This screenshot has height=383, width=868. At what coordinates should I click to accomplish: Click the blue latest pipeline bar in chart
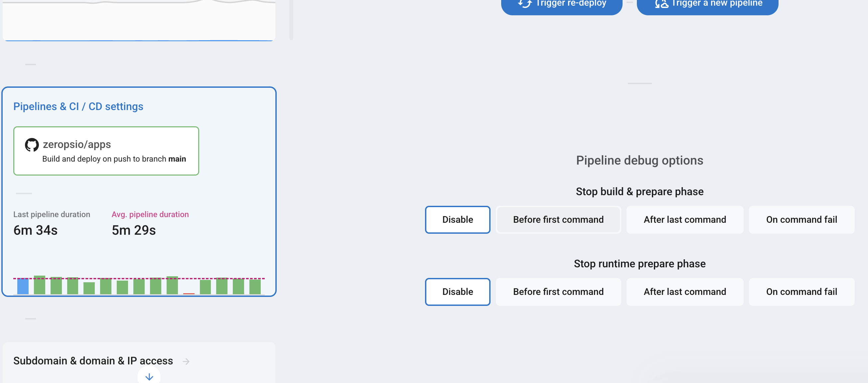tap(23, 286)
